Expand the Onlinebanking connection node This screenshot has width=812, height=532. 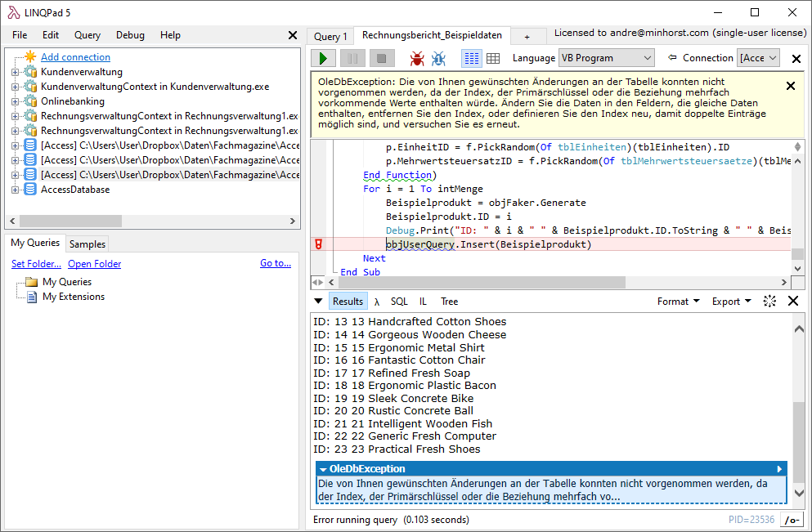15,101
